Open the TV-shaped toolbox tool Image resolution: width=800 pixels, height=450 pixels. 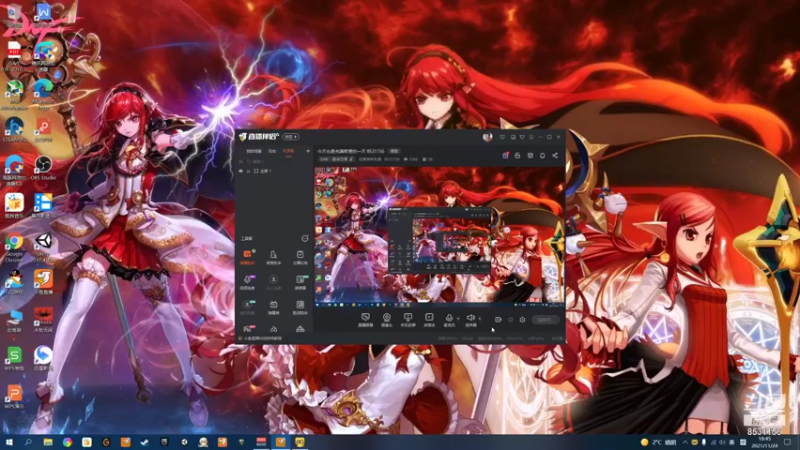click(x=273, y=307)
